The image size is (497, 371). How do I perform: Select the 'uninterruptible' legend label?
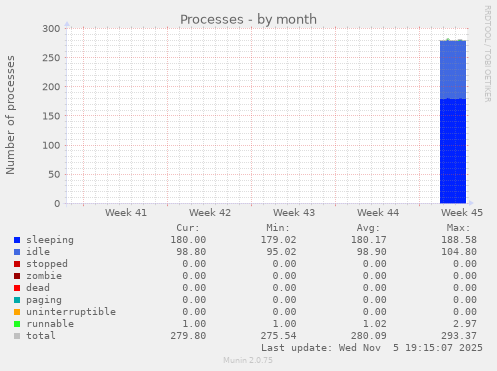coord(71,312)
